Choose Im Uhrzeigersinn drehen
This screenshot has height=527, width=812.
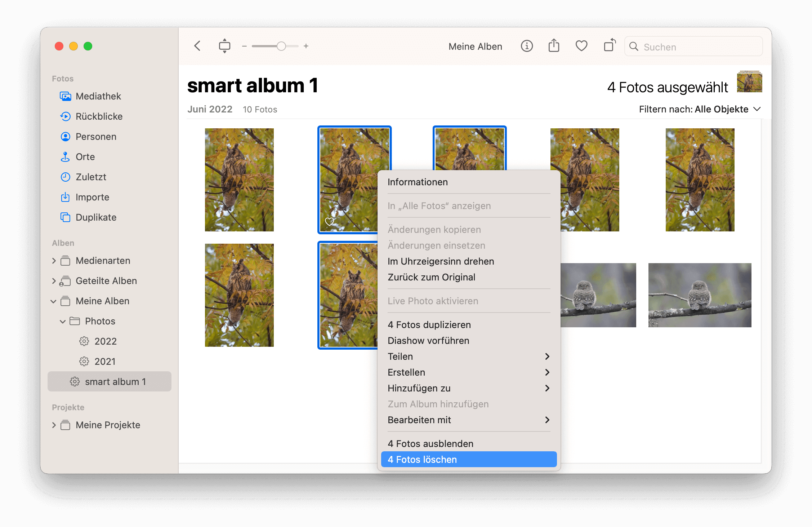click(469, 261)
